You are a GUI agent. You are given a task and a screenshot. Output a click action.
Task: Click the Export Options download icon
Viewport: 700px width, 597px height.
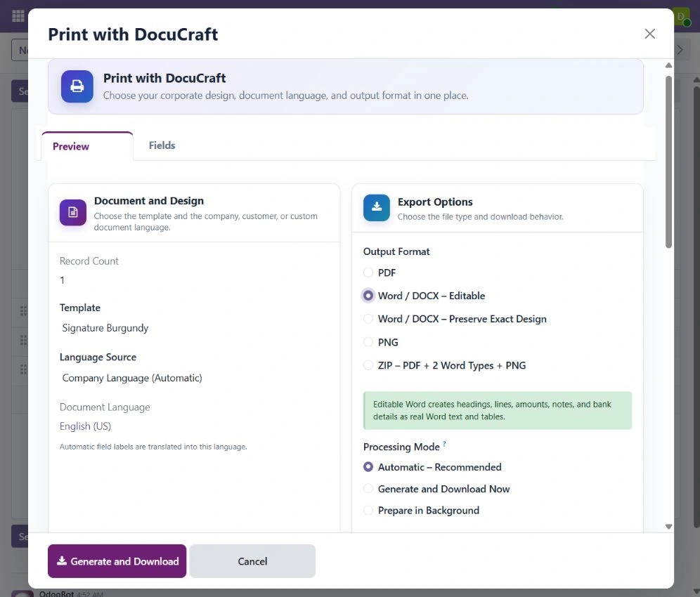pos(376,207)
